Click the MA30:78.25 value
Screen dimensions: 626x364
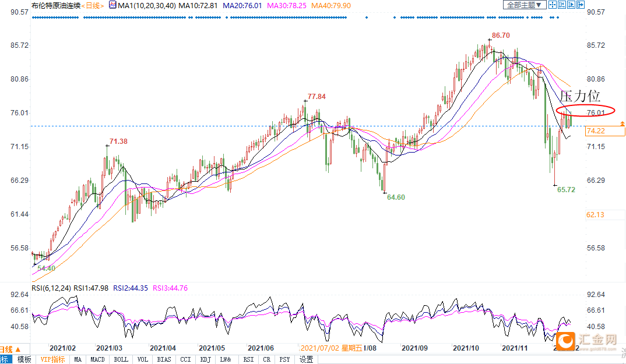click(x=287, y=6)
